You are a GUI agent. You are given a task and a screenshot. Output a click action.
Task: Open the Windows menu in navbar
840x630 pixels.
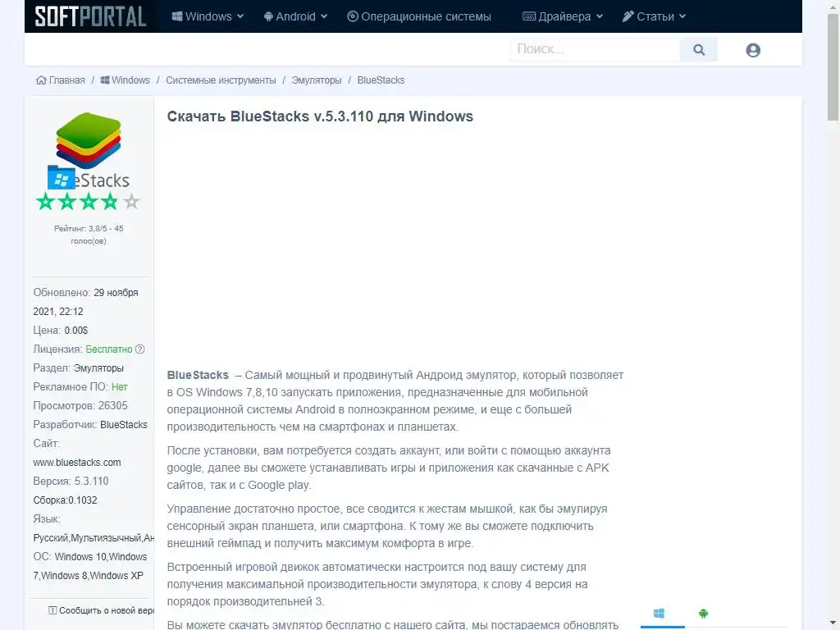coord(208,16)
